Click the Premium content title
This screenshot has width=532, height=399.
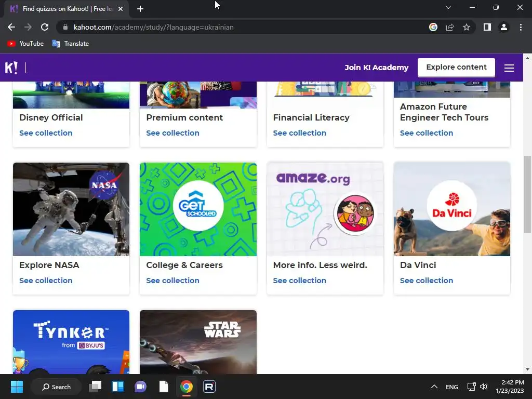coord(184,118)
